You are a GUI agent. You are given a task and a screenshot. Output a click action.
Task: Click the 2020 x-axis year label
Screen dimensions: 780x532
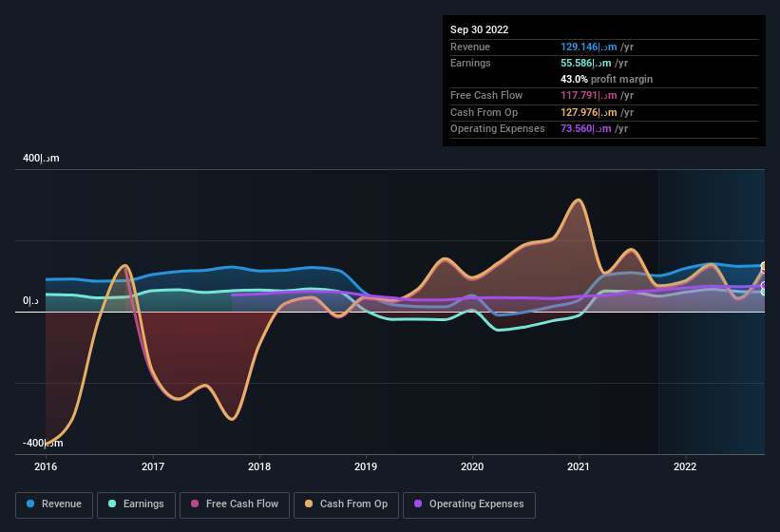click(472, 466)
